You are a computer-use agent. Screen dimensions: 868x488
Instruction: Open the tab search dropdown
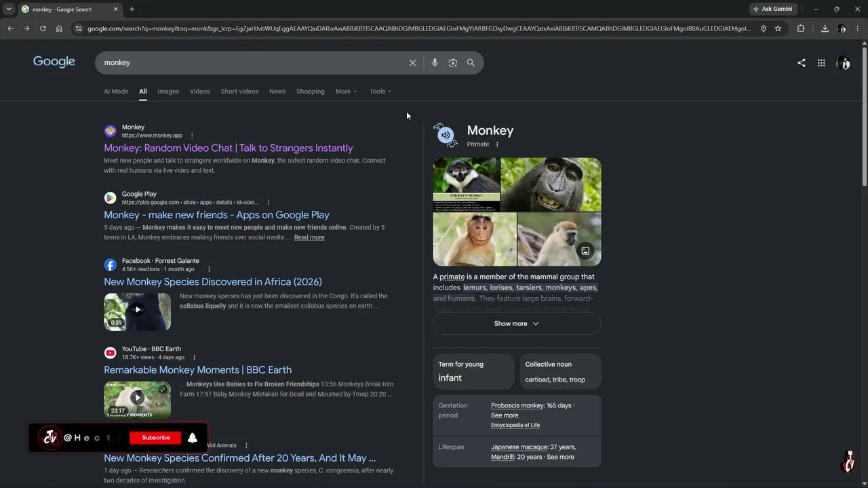9,9
